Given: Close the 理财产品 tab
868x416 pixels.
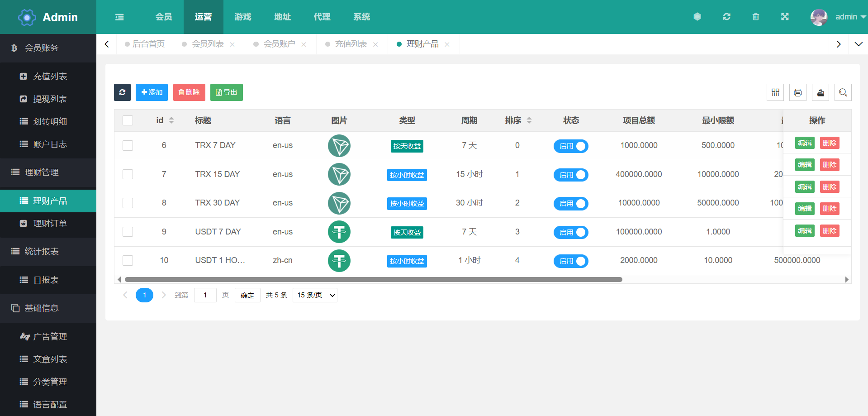Looking at the screenshot, I should click(447, 44).
